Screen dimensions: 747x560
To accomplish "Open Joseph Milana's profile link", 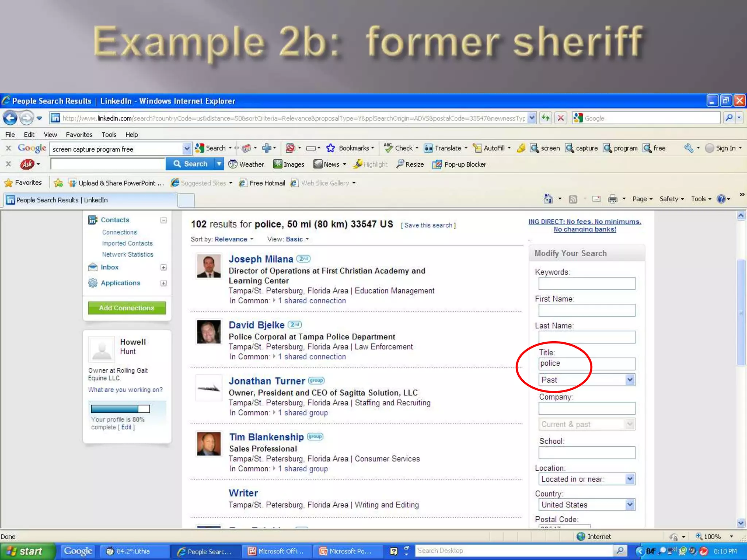I will pyautogui.click(x=261, y=259).
